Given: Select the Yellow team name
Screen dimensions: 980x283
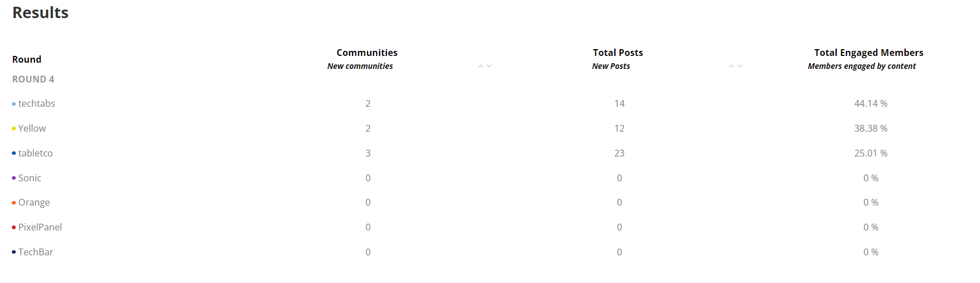Looking at the screenshot, I should point(32,128).
